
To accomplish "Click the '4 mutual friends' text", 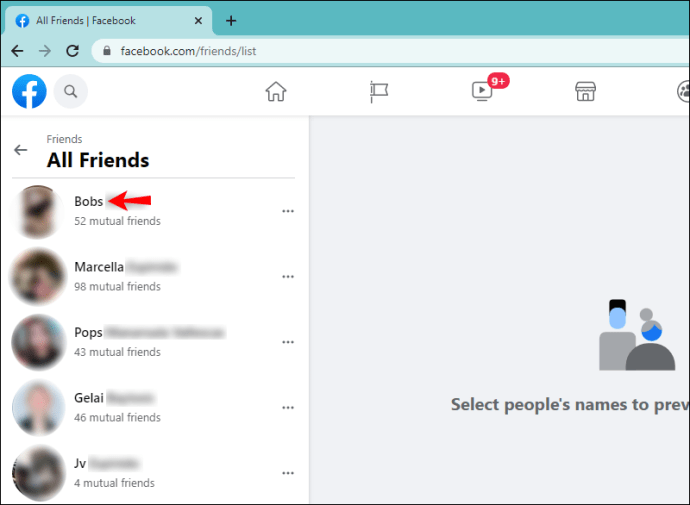I will coord(114,483).
